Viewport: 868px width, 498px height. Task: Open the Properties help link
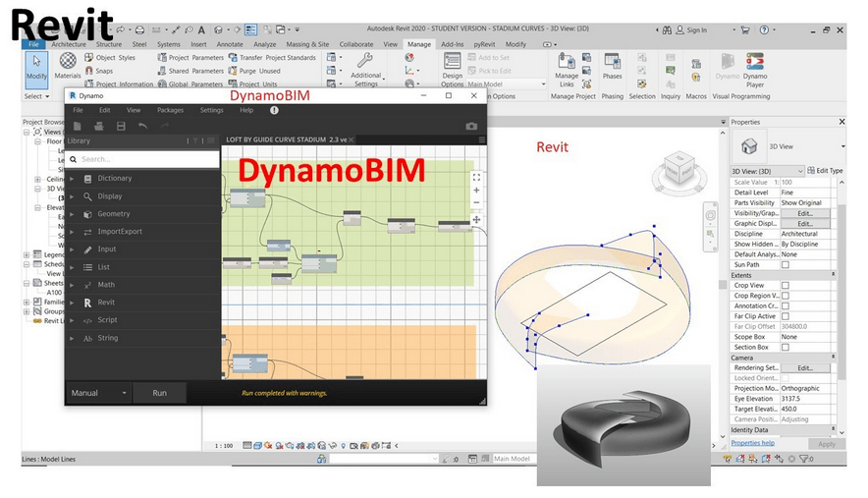pyautogui.click(x=752, y=443)
